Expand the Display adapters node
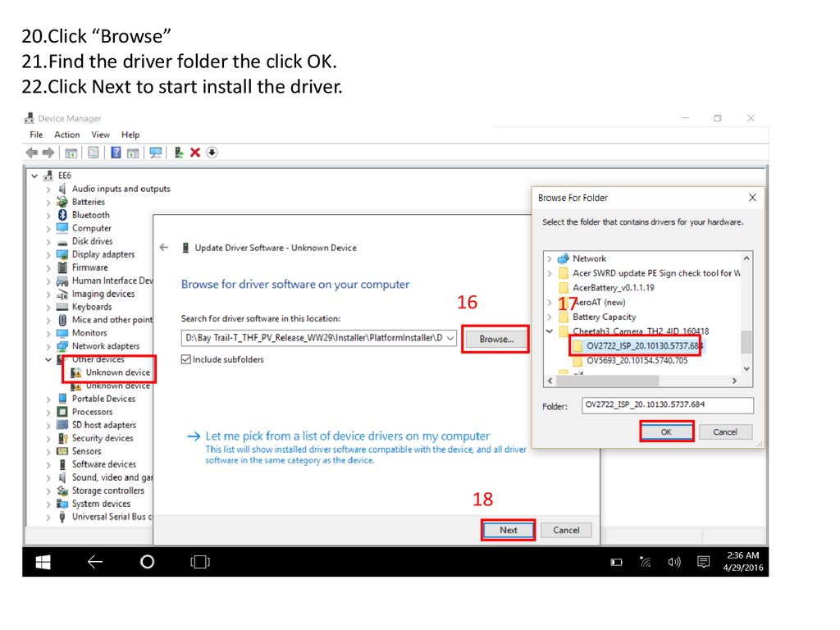 [x=48, y=255]
